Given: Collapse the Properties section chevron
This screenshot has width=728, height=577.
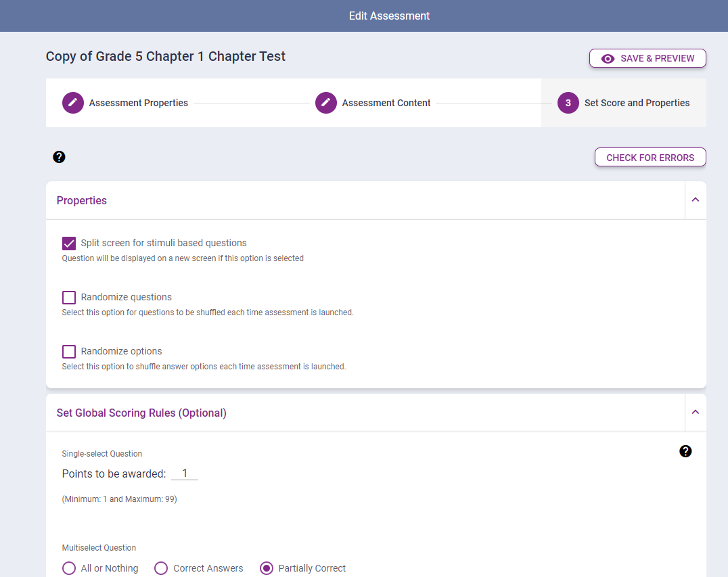Looking at the screenshot, I should pyautogui.click(x=695, y=200).
